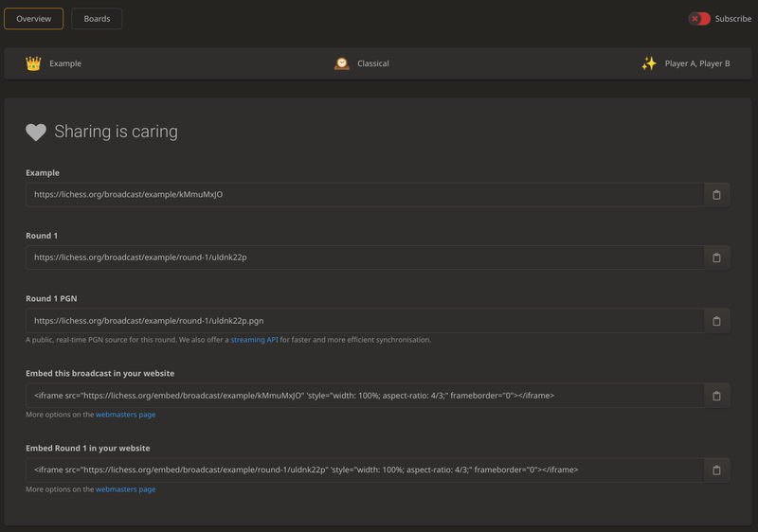
Task: Copy the Round 1 embed iframe code
Action: click(x=716, y=470)
